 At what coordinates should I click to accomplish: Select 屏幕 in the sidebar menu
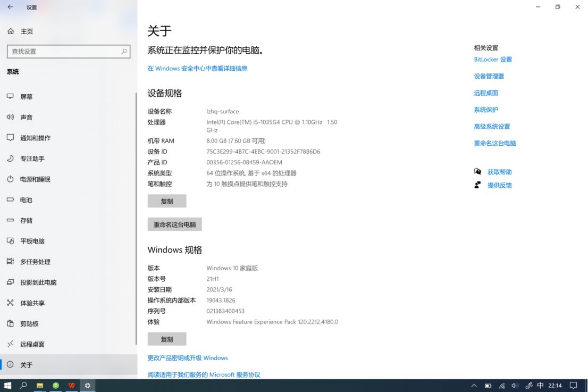[68, 96]
